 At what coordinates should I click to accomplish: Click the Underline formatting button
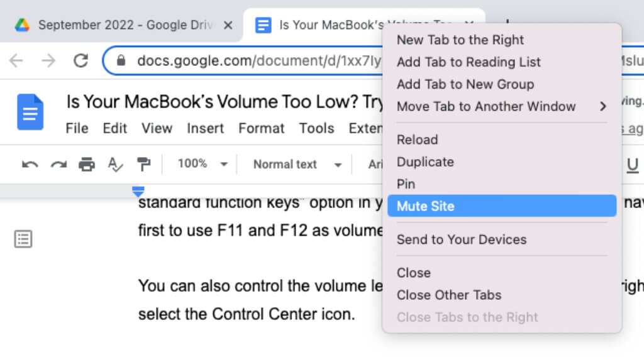click(633, 165)
